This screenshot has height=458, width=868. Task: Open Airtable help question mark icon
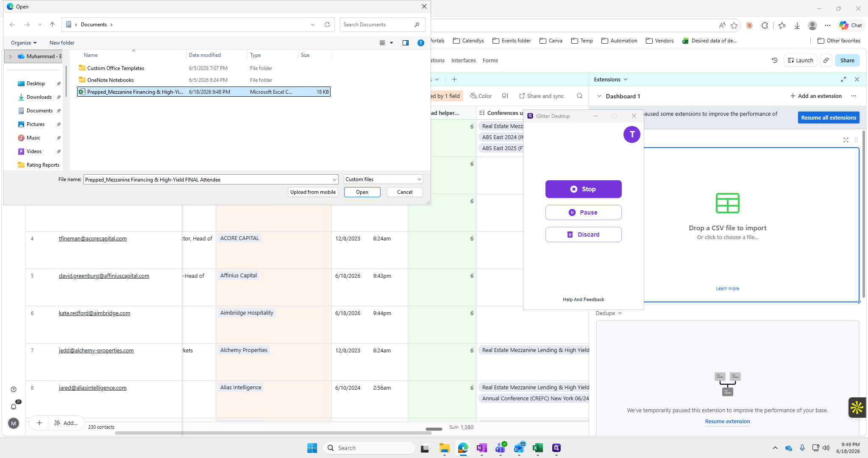tap(14, 389)
